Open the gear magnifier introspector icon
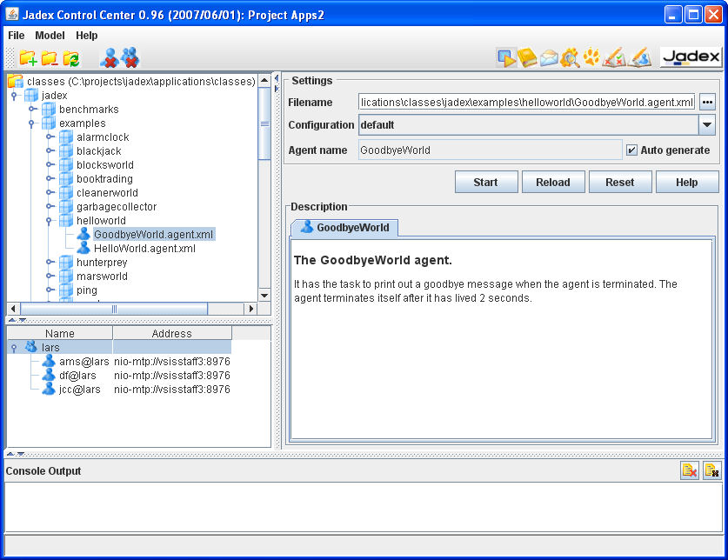 tap(570, 58)
